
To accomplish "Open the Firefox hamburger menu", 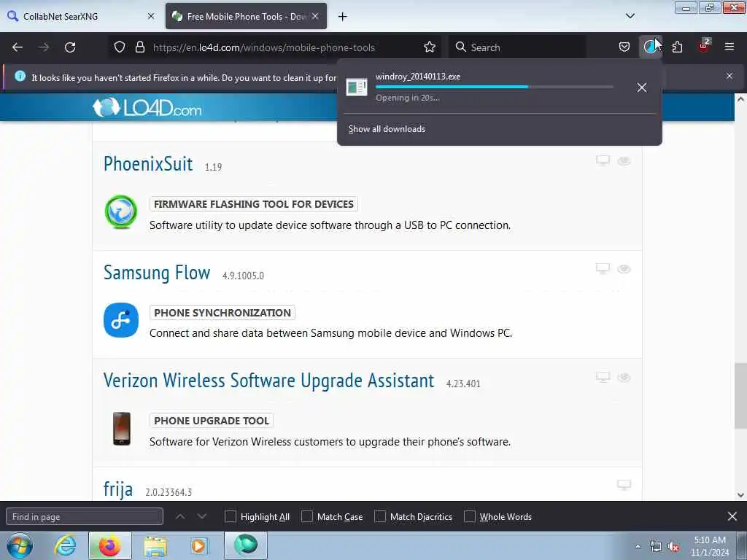I will [x=729, y=47].
